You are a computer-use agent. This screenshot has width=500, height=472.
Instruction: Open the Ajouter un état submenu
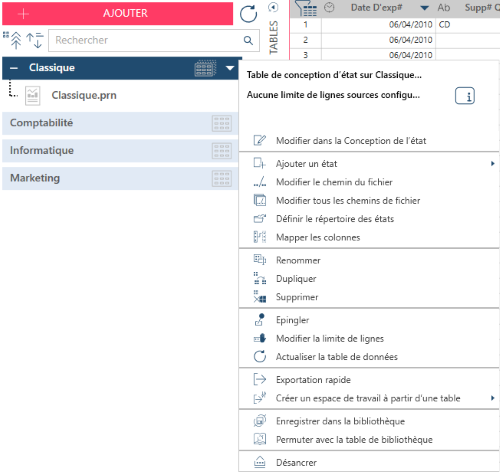coord(369,164)
